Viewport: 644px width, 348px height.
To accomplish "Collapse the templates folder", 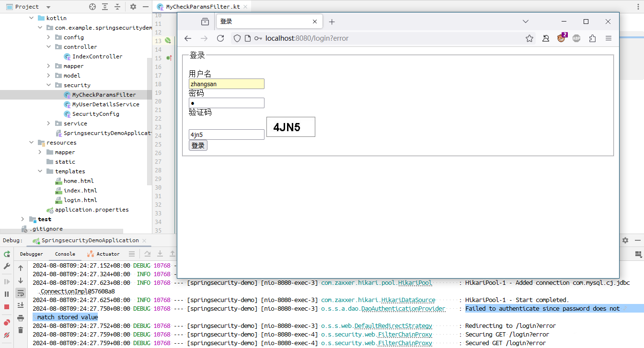I will click(x=40, y=171).
